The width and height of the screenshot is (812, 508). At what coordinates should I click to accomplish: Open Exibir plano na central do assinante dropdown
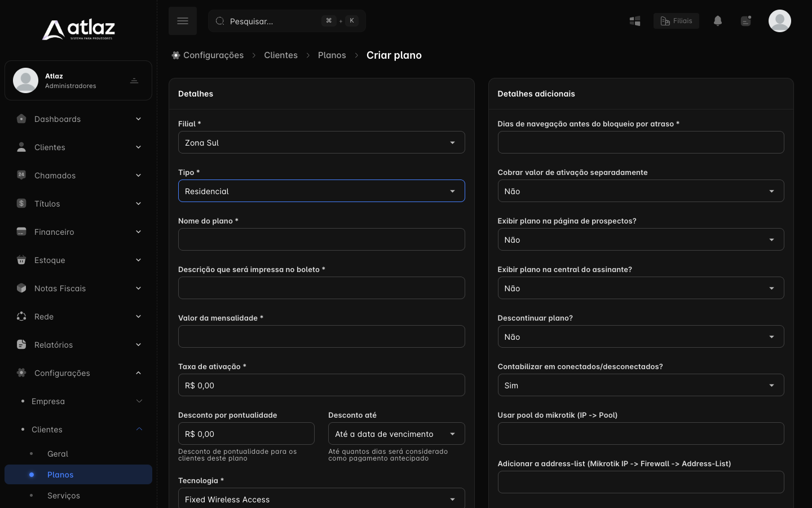click(x=641, y=288)
